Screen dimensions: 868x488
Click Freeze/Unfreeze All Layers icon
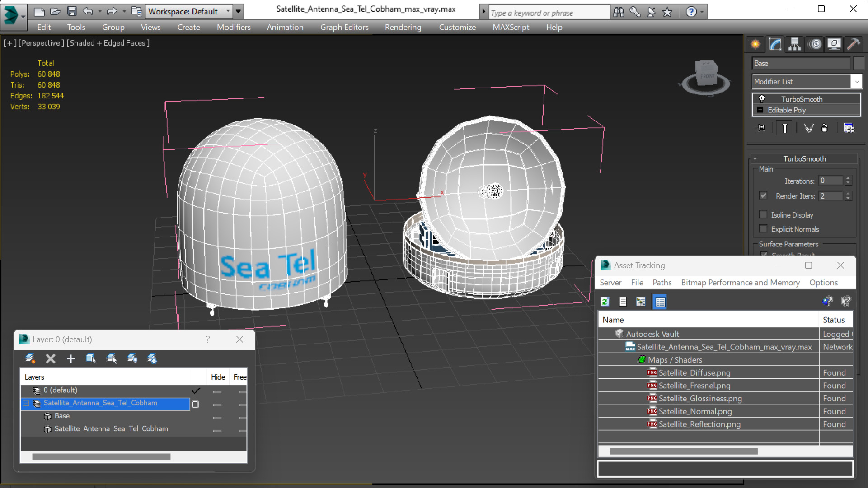point(152,358)
